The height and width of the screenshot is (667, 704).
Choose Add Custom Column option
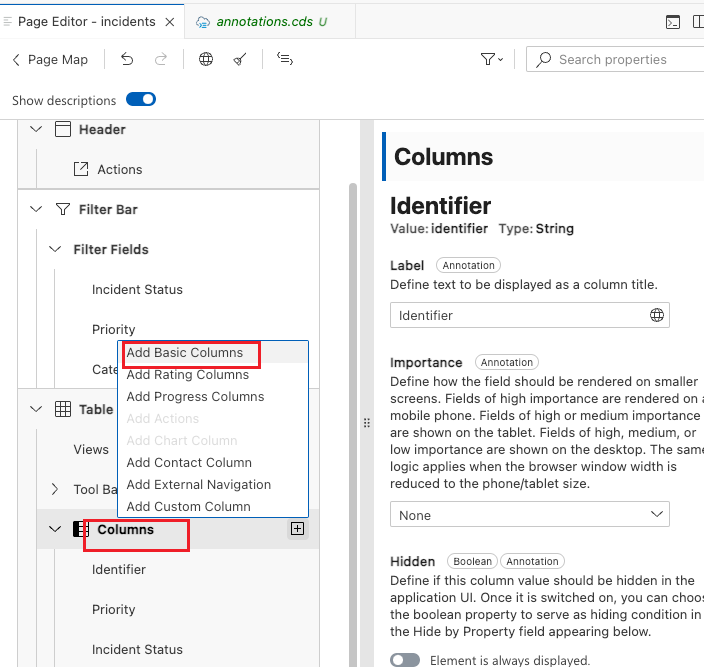(188, 506)
